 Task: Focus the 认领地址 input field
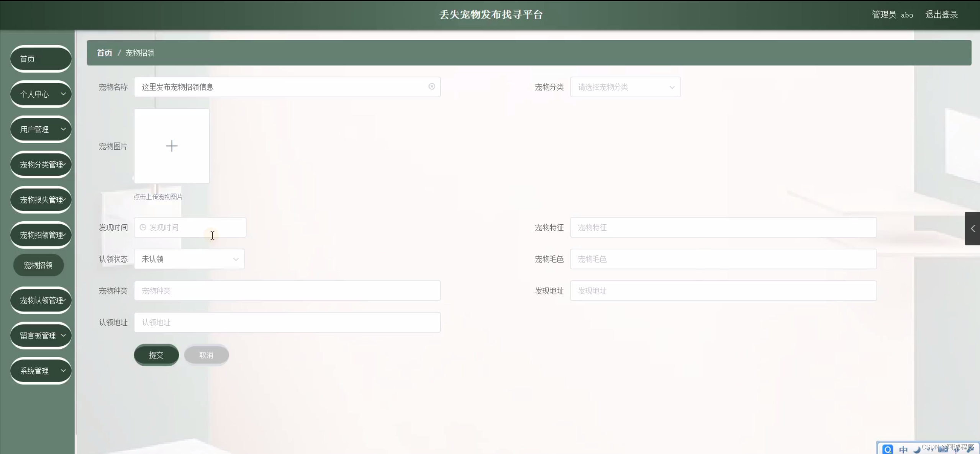pos(287,322)
